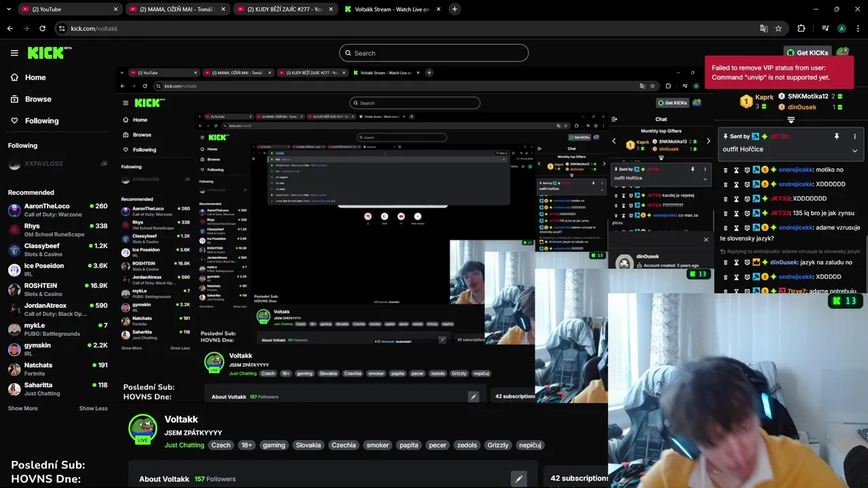The width and height of the screenshot is (868, 488).
Task: Click the streamer webcam overlay
Action: tap(738, 390)
